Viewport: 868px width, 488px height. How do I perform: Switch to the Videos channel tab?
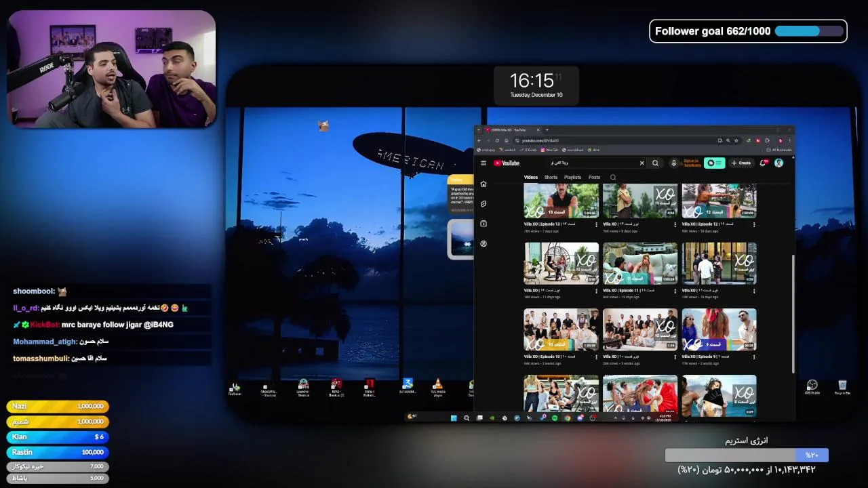[x=531, y=178]
